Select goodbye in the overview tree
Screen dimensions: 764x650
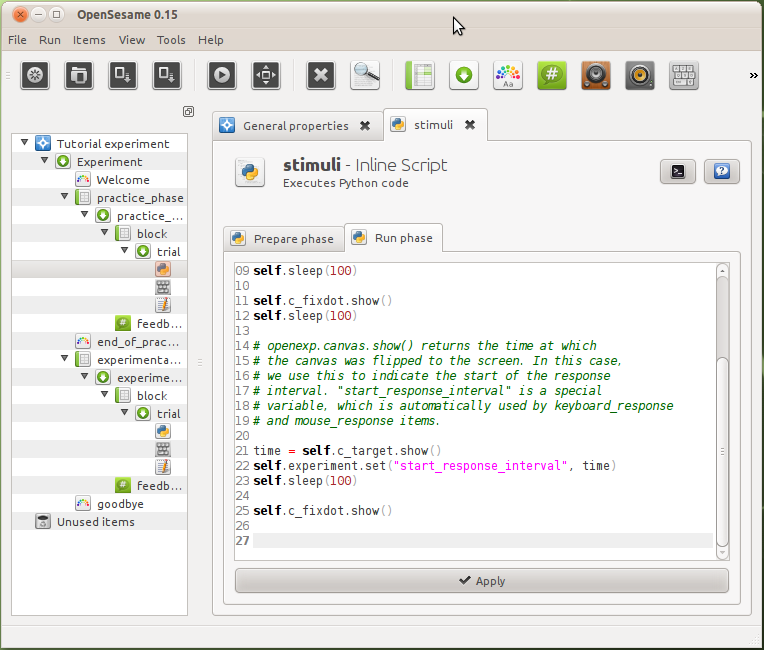coord(120,503)
